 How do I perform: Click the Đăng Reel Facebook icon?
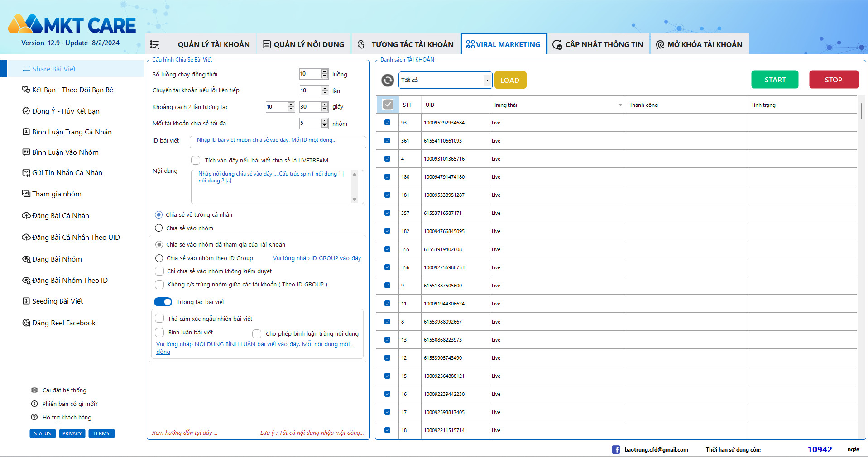point(26,323)
